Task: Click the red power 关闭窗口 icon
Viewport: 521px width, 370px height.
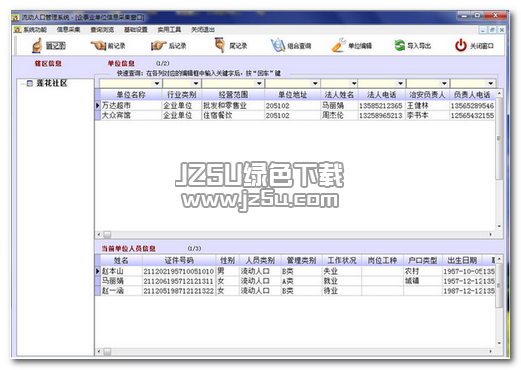Action: tap(461, 46)
